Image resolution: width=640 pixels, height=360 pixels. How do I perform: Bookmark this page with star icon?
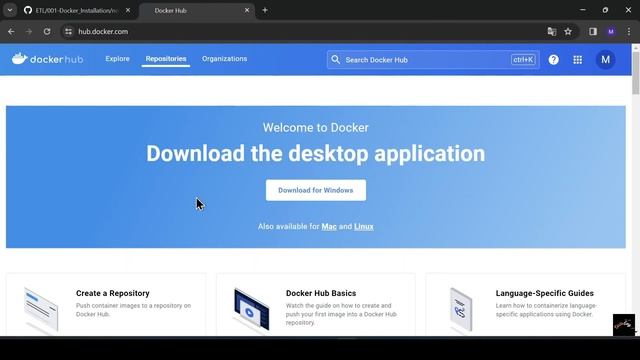point(568,31)
